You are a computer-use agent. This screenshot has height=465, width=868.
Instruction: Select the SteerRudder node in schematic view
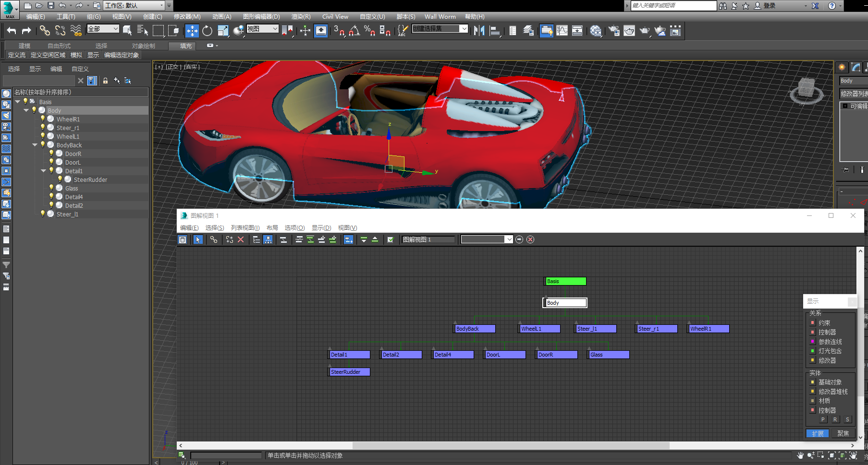click(x=350, y=372)
